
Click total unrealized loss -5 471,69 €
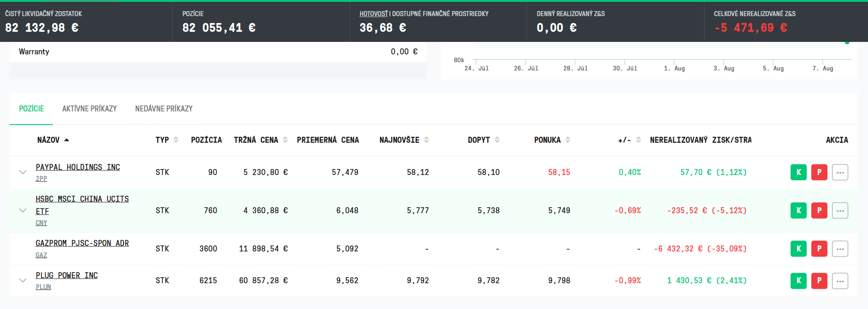[751, 28]
